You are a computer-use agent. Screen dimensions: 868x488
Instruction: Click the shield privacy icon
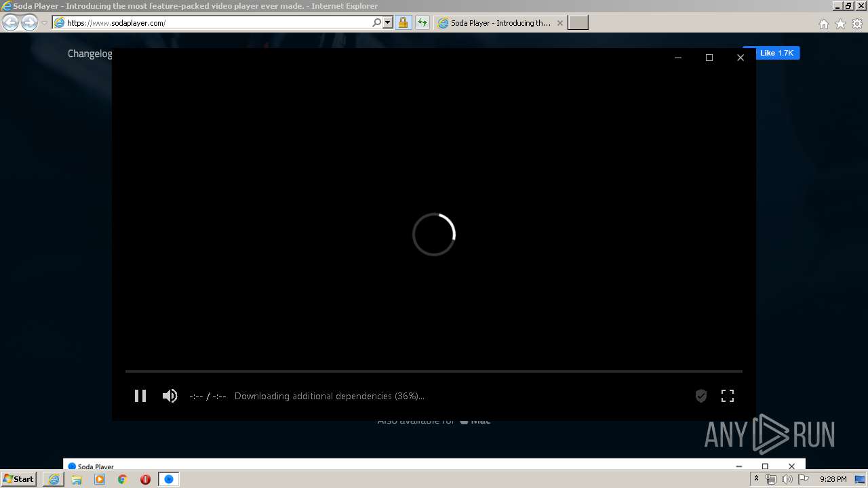[x=701, y=396]
